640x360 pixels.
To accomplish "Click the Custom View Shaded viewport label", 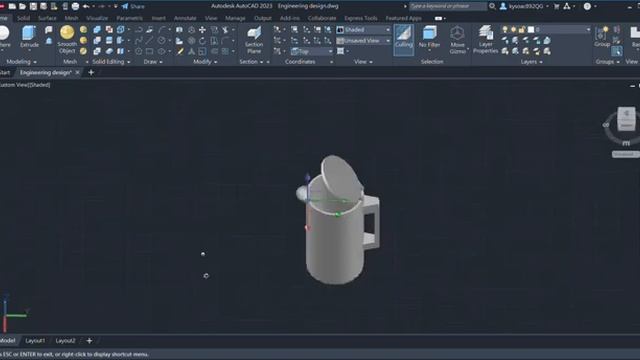I will click(25, 85).
